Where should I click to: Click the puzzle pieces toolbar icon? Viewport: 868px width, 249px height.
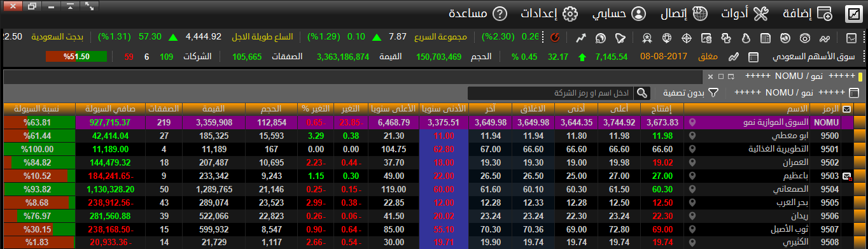(726, 38)
